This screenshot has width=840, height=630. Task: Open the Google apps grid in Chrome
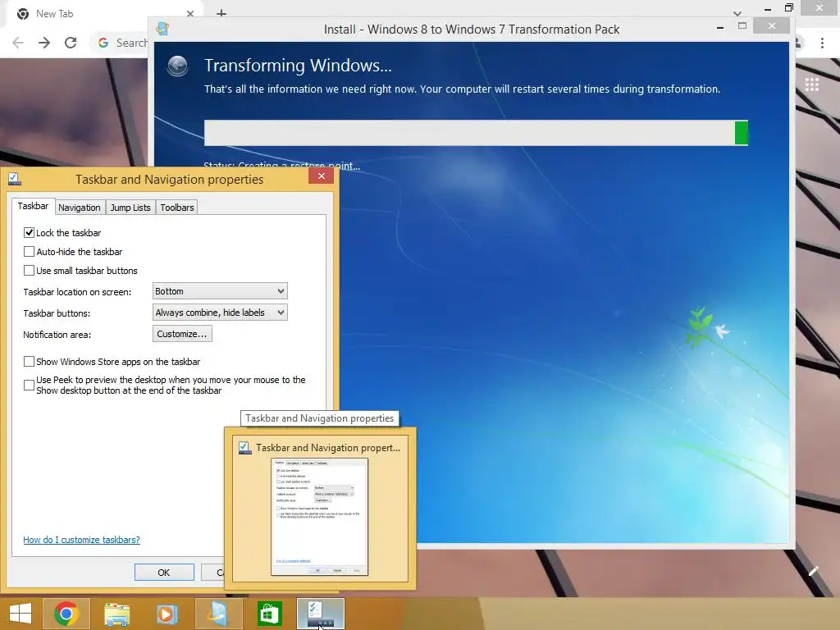click(811, 84)
